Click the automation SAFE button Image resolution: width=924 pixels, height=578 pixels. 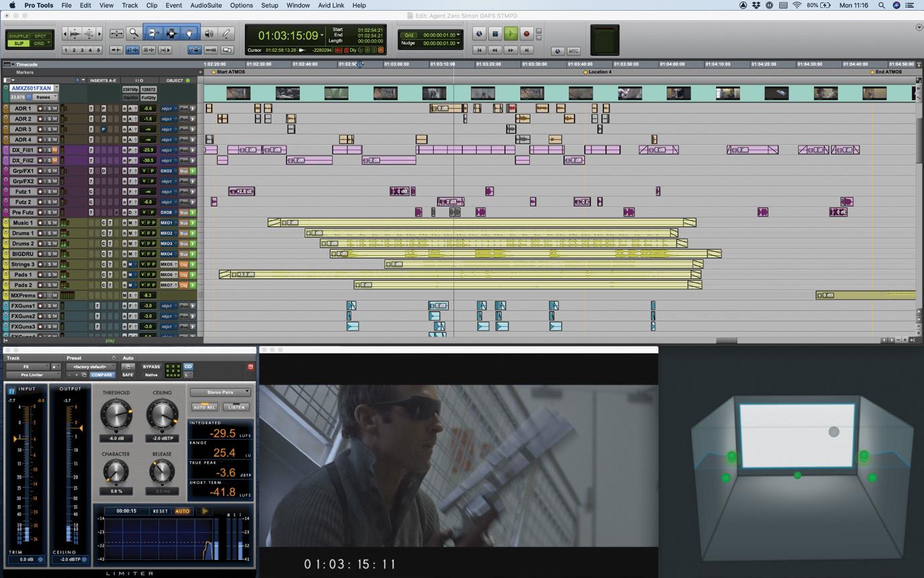click(x=127, y=375)
